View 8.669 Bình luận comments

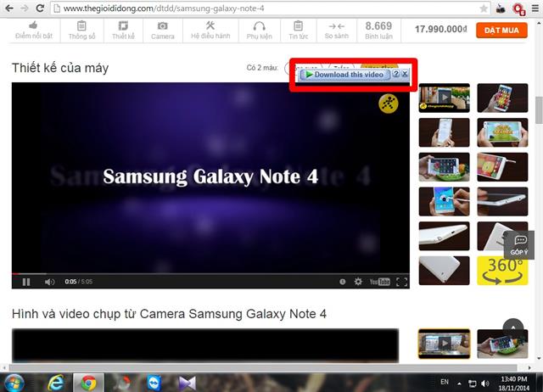click(378, 31)
